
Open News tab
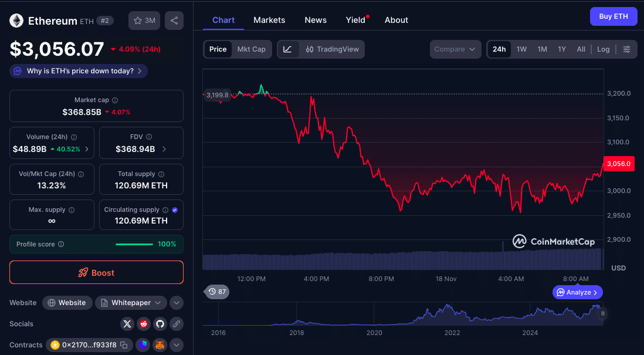(x=316, y=20)
